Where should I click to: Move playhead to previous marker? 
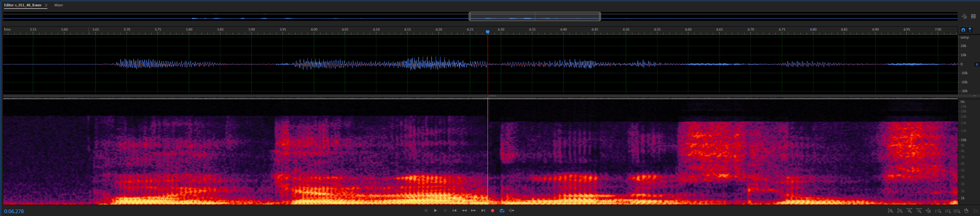(x=454, y=211)
